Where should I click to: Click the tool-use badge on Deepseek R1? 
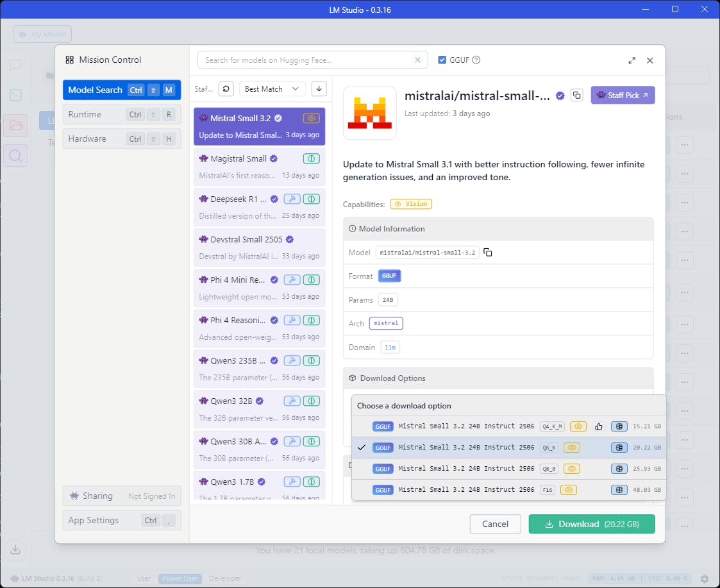(292, 199)
